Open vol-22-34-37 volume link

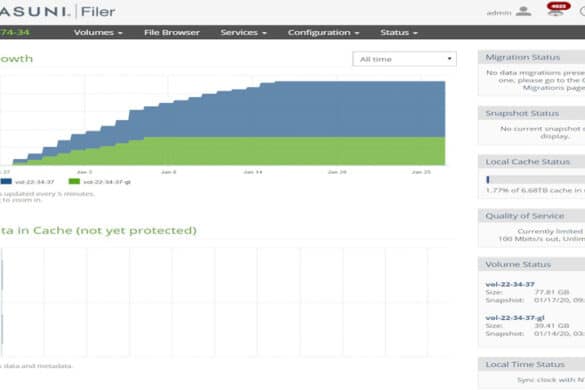coord(510,284)
